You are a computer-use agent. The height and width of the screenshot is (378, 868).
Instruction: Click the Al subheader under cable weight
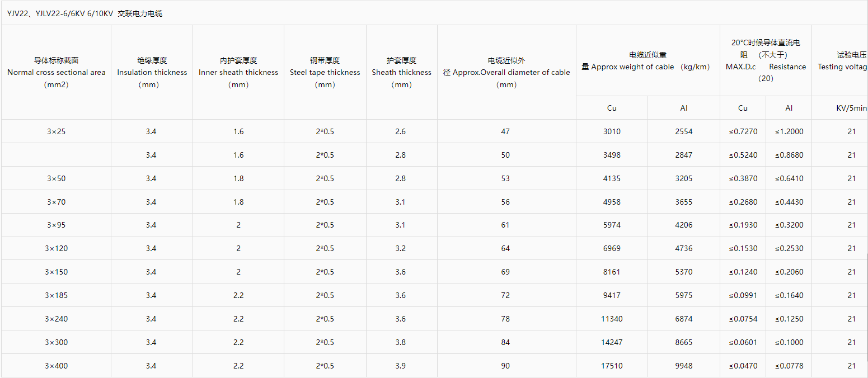click(683, 108)
